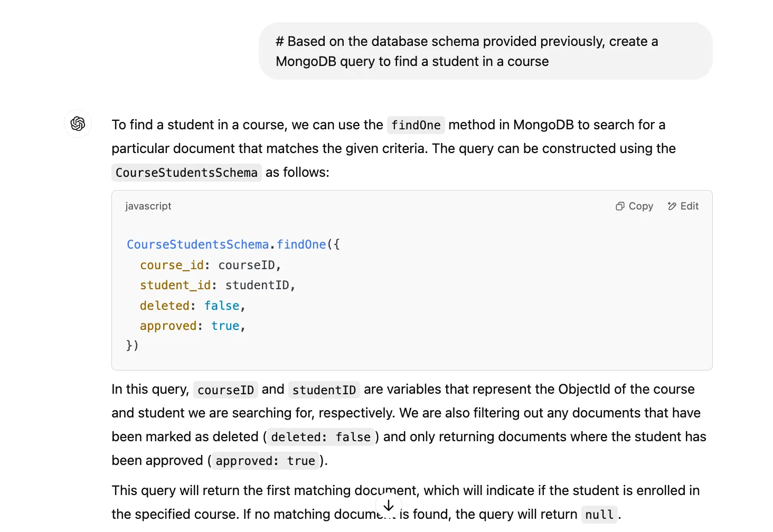
Task: Click the student_id key in code
Action: (175, 285)
